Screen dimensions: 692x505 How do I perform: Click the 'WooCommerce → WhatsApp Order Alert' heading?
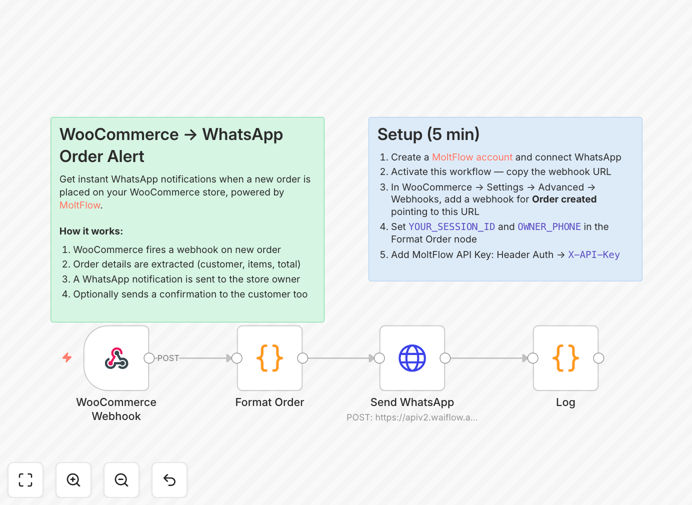coord(171,145)
